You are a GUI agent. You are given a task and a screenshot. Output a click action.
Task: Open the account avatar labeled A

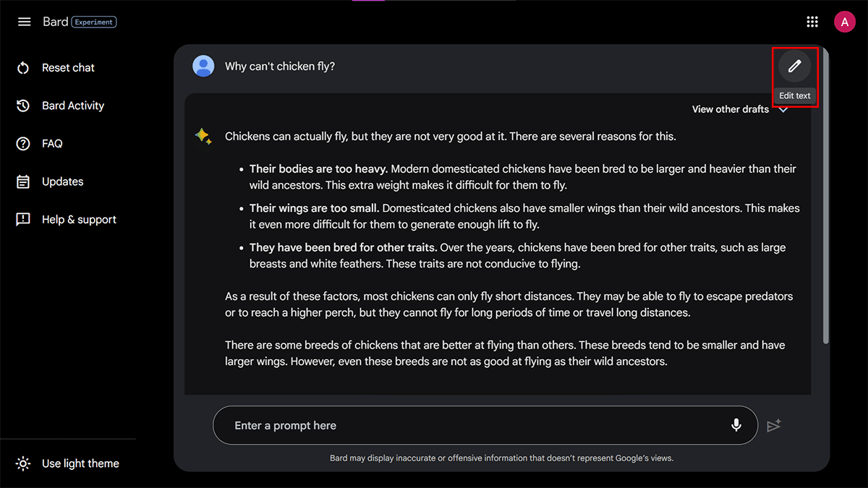pos(844,22)
